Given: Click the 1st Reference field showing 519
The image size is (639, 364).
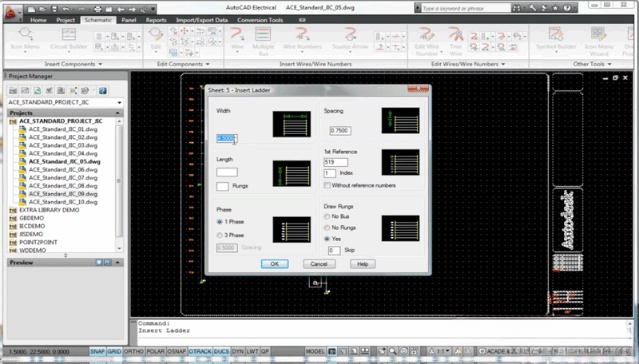Looking at the screenshot, I should coord(335,162).
